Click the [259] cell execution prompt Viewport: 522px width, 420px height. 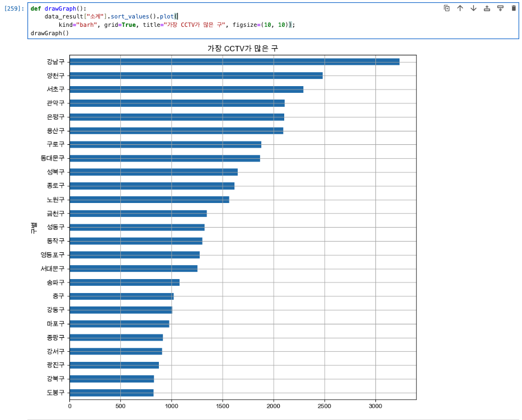(x=14, y=8)
